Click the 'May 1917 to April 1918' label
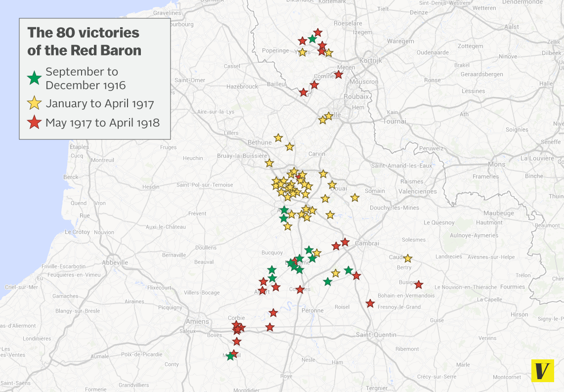Image resolution: width=564 pixels, height=392 pixels. coord(102,123)
